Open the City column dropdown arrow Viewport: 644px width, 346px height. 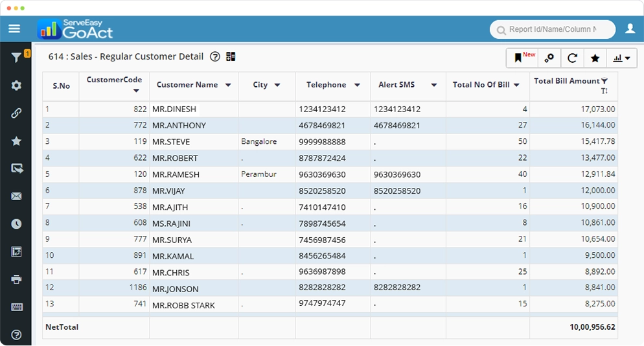277,86
